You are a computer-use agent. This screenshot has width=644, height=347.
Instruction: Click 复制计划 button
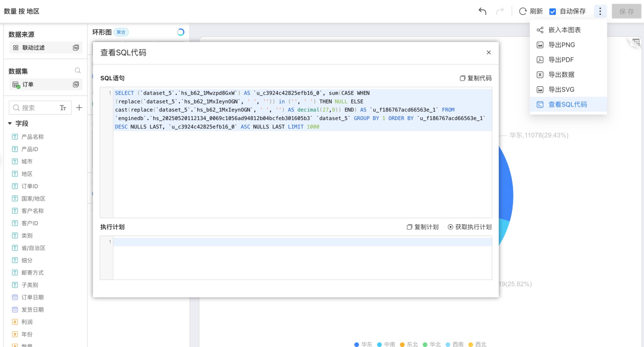coord(423,227)
